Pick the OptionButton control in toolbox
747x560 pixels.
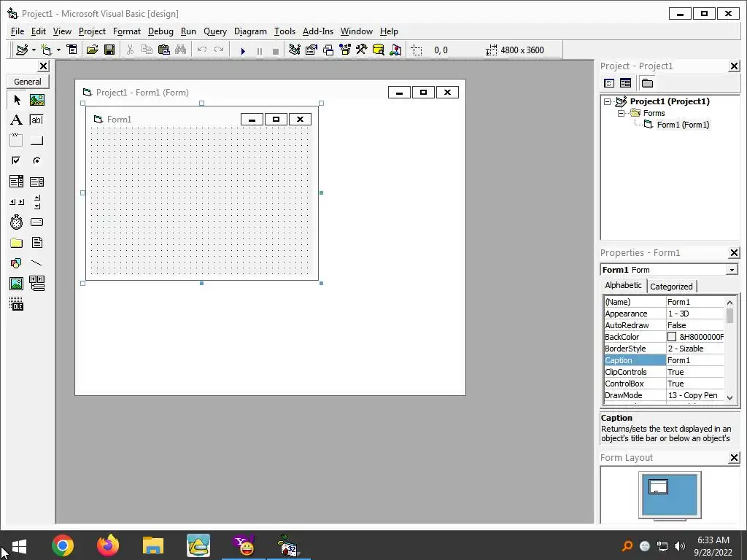36,160
